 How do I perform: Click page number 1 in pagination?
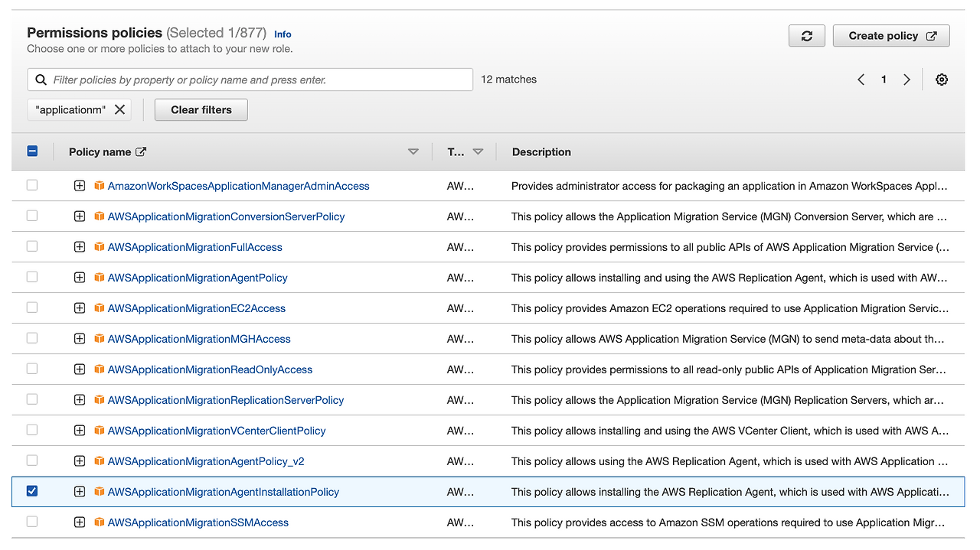pos(884,80)
